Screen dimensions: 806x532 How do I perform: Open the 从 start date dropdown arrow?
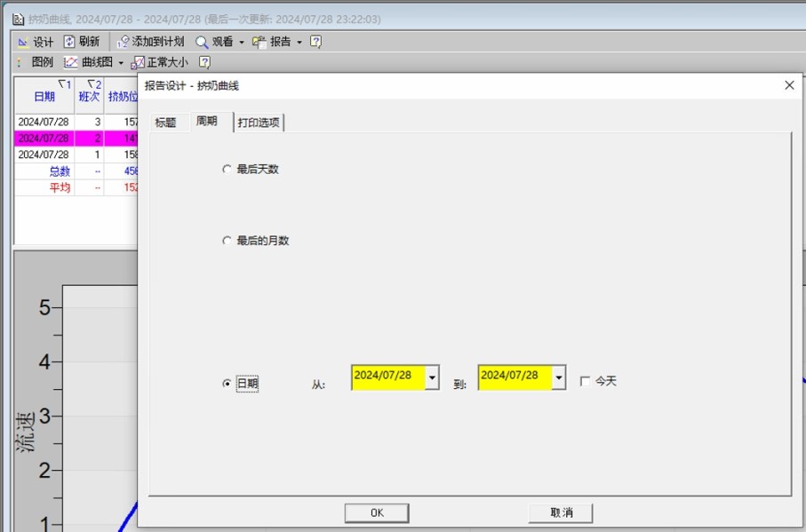[432, 377]
